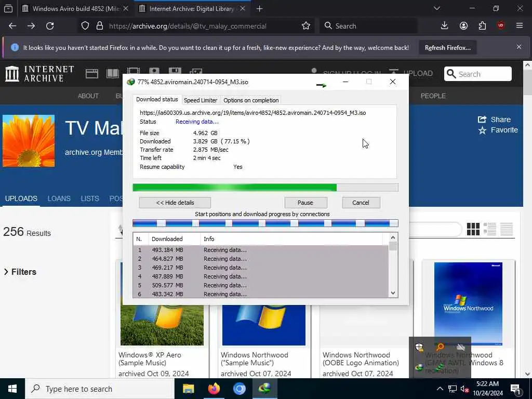Click the Share icon on profile
This screenshot has height=399, width=532.
click(x=482, y=119)
